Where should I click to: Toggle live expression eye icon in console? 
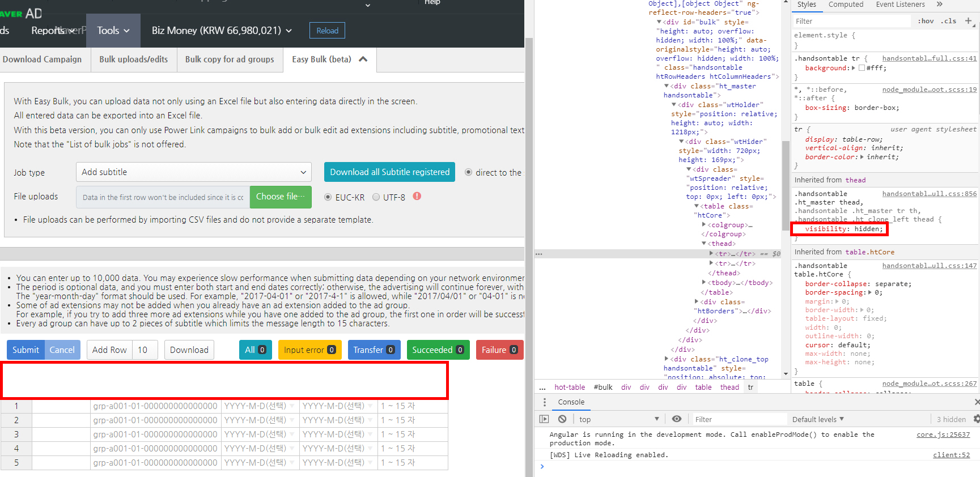[677, 419]
